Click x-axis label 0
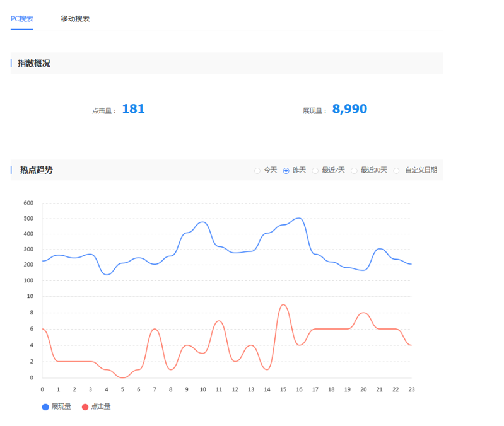The height and width of the screenshot is (426, 504). (42, 389)
